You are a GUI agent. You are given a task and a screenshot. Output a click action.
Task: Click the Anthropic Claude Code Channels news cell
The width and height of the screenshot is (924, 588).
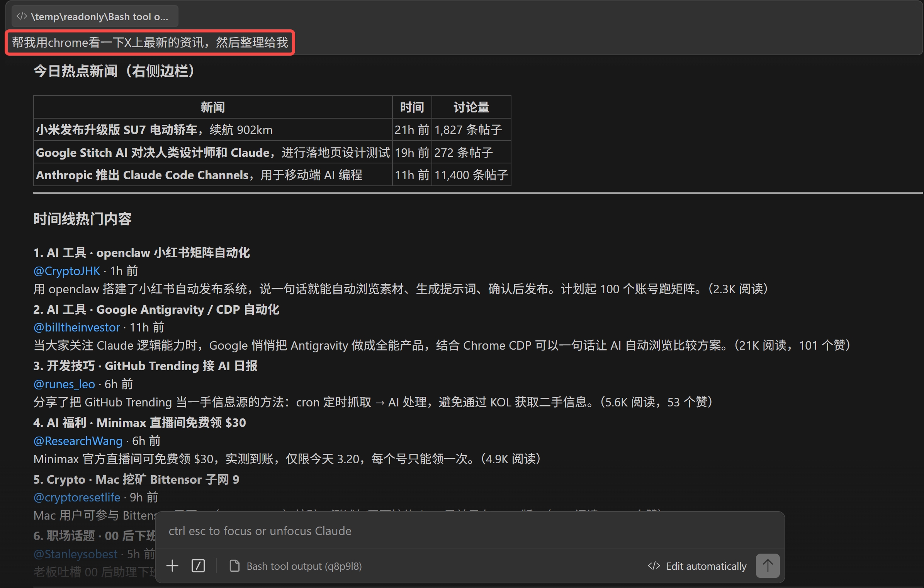pyautogui.click(x=213, y=175)
